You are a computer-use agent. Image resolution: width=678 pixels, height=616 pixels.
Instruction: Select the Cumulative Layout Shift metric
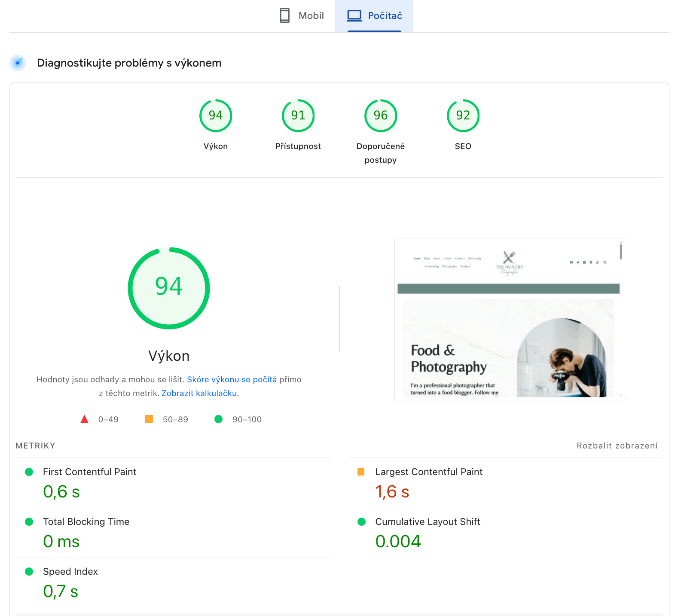click(428, 521)
